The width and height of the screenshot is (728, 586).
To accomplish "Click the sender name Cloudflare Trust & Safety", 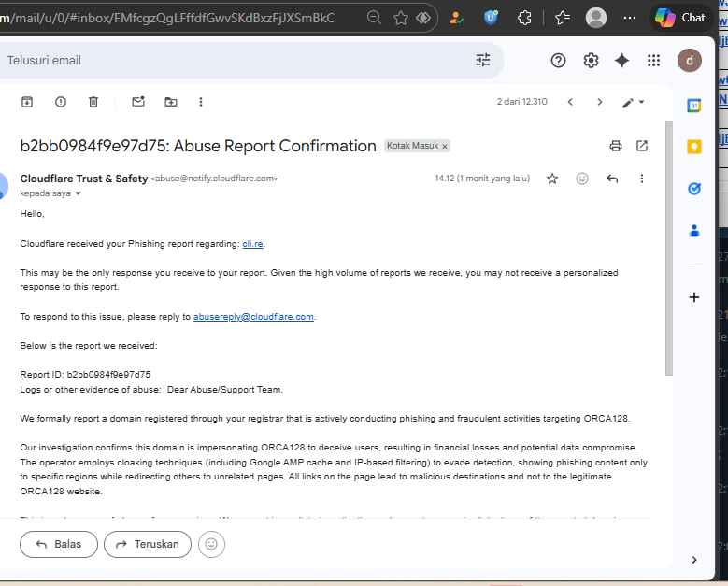I will tap(83, 179).
